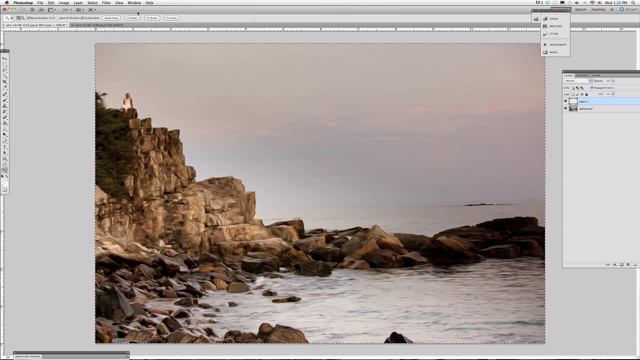Open the Opacity slider arrow
Image resolution: width=640 pixels, height=360 pixels.
[x=613, y=81]
